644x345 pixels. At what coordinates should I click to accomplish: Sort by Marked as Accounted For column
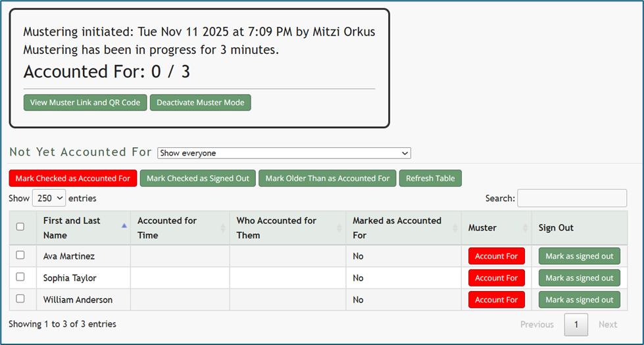pos(397,227)
